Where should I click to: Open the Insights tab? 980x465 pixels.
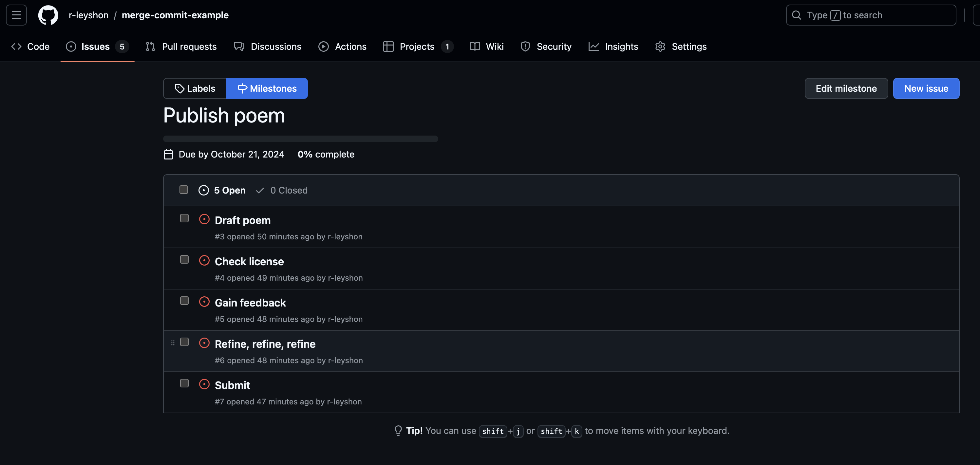click(613, 46)
